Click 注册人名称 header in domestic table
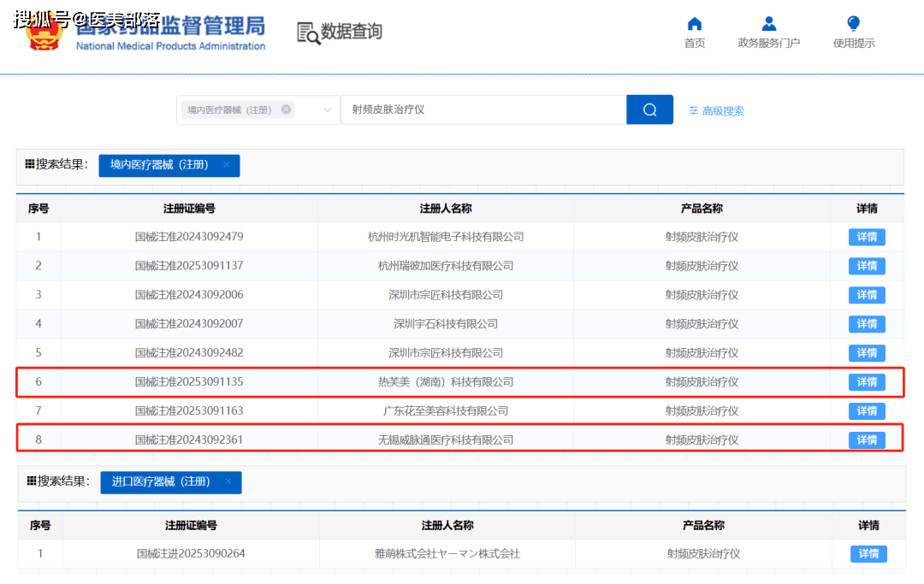 [x=446, y=209]
